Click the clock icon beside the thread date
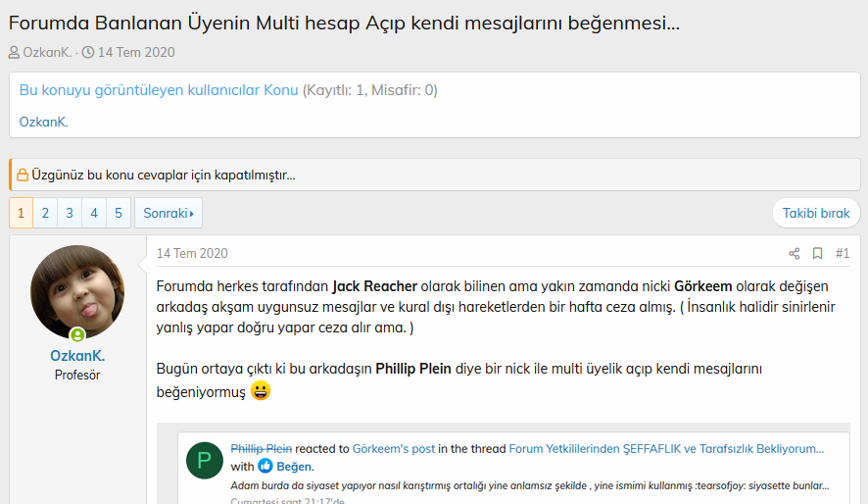Viewport: 868px width, 504px height. click(88, 52)
